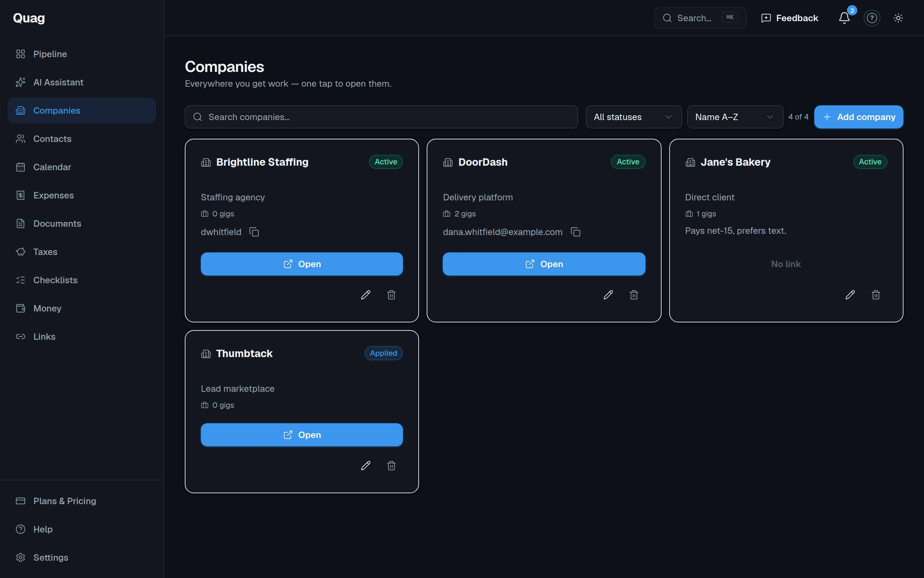This screenshot has width=924, height=578.
Task: Click the Brightline Staffing title
Action: (262, 162)
